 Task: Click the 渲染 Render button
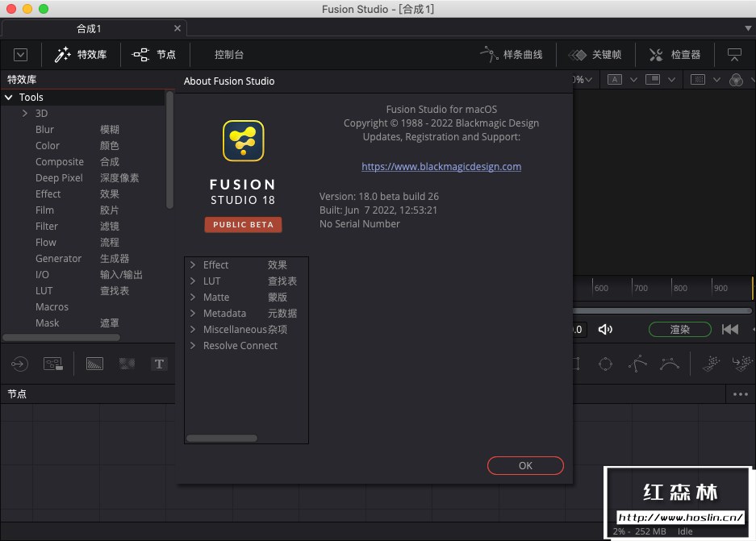pyautogui.click(x=680, y=330)
